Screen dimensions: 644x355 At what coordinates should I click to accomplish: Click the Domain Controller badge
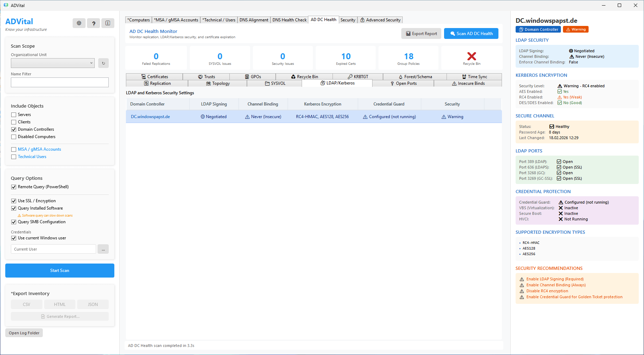coord(538,29)
